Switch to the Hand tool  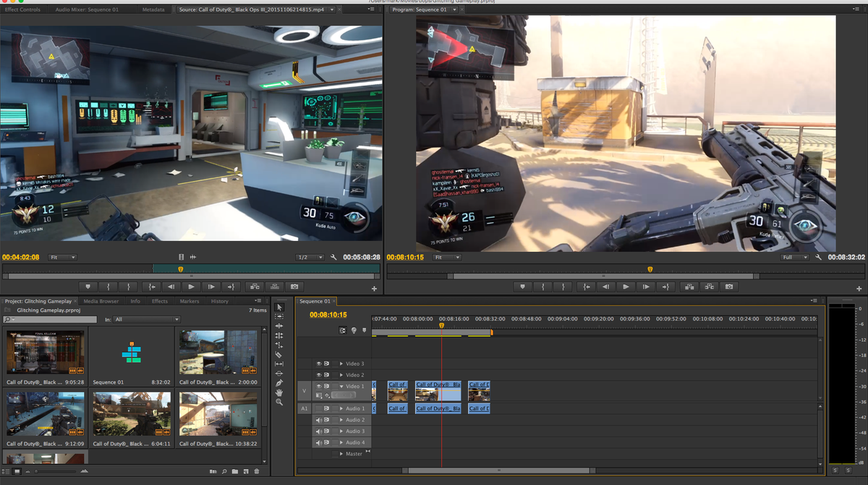click(279, 392)
